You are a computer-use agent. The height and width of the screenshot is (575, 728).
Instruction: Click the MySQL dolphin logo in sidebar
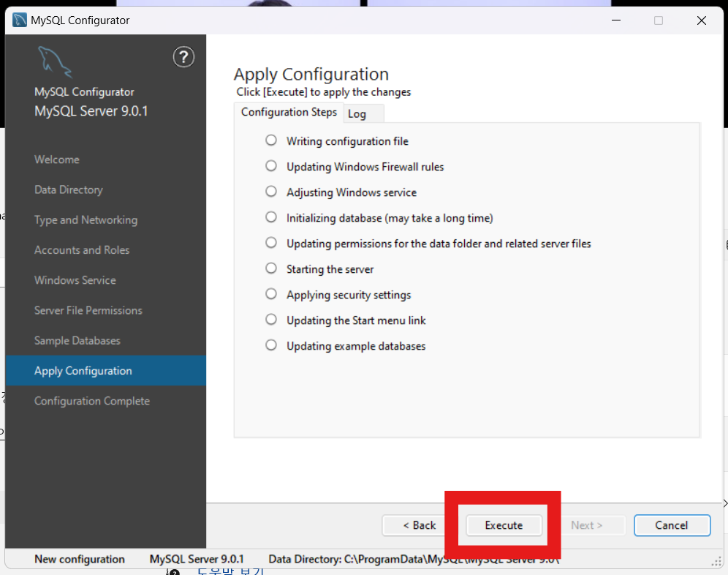pyautogui.click(x=55, y=62)
